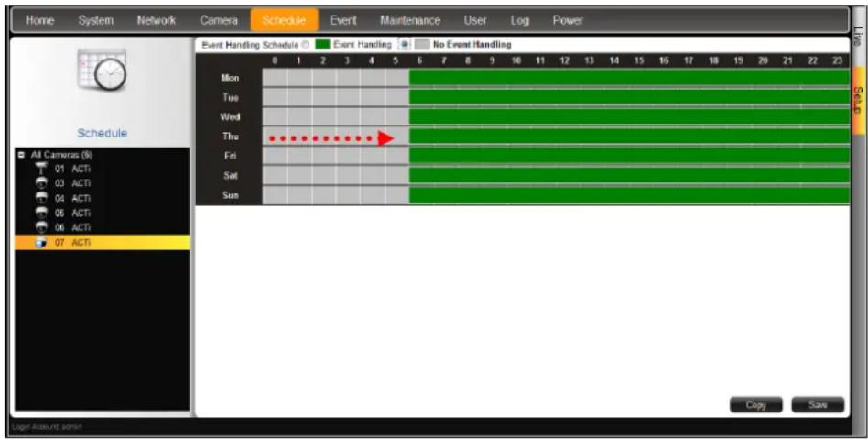Select the 03 ACTi camera row
The height and width of the screenshot is (439, 868).
[102, 183]
